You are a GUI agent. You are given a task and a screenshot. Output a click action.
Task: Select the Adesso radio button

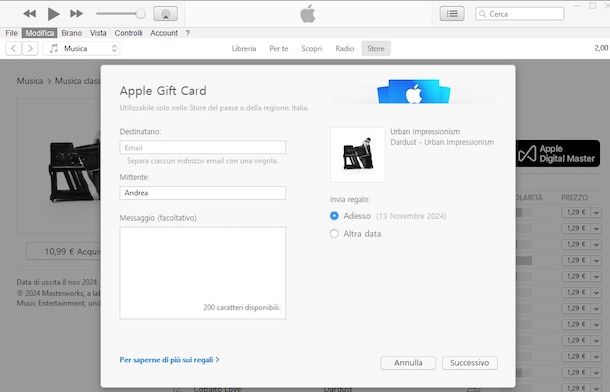point(334,216)
